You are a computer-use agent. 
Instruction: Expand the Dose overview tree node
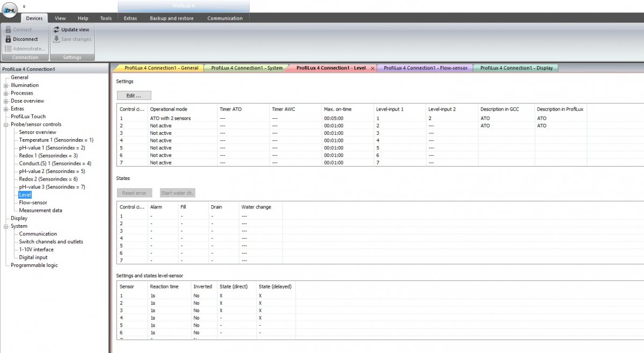(6, 101)
